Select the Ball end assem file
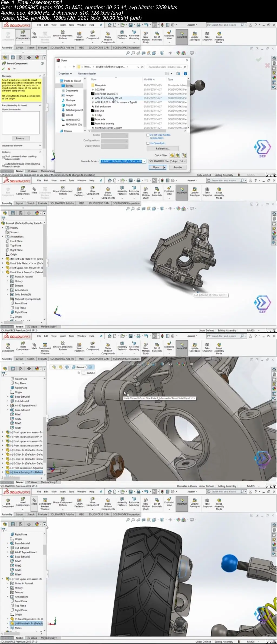 tap(103, 107)
